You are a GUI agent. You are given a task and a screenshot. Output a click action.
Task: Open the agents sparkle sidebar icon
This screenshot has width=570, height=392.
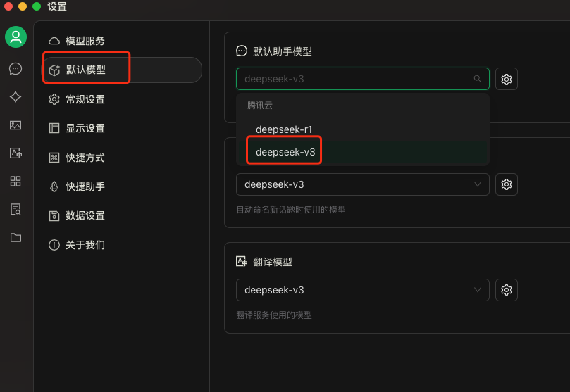[16, 97]
